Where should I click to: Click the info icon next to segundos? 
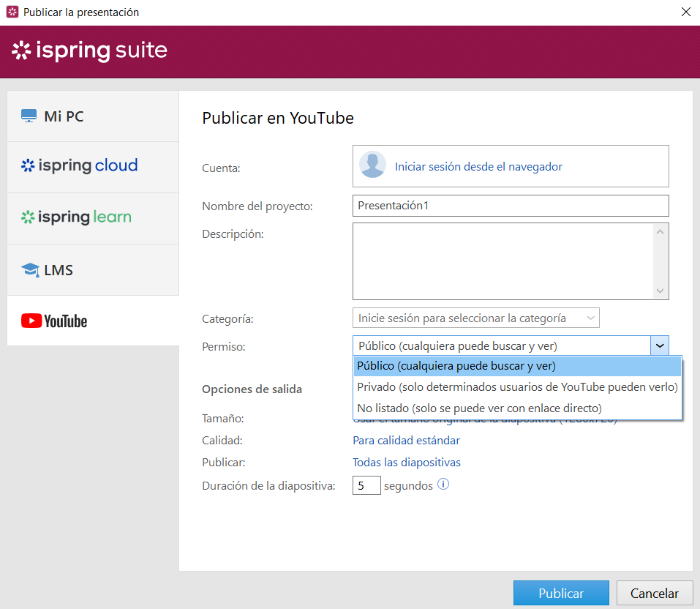[443, 485]
